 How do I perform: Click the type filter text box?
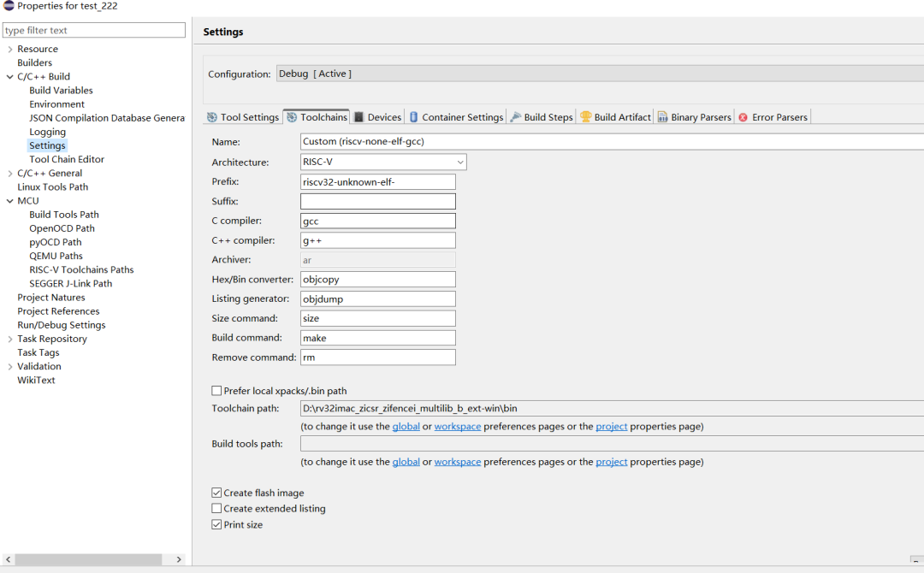94,30
